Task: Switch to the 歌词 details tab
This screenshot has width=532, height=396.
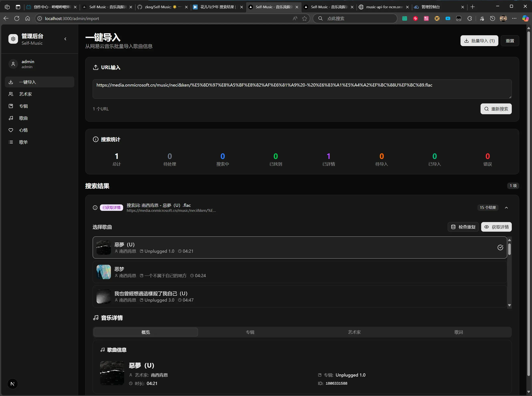Action: 459,332
